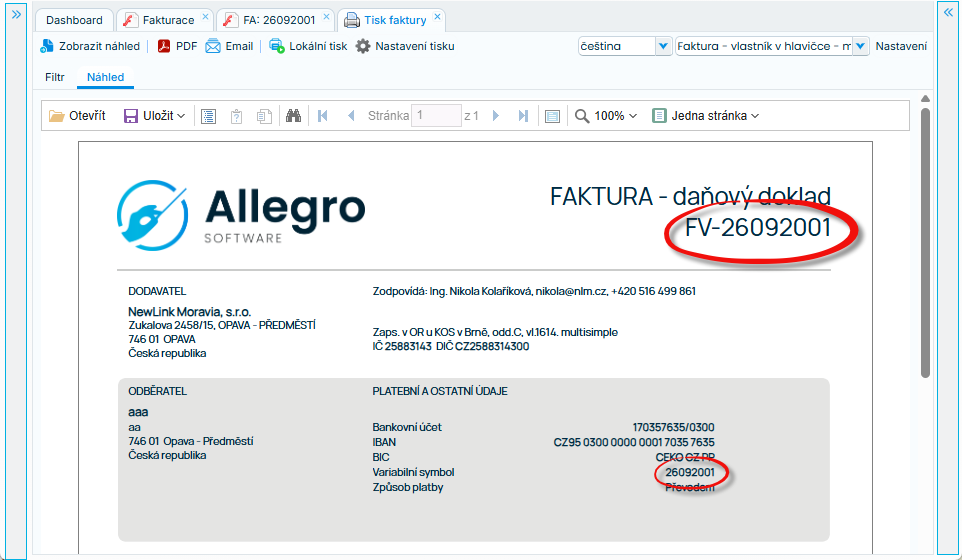962x560 pixels.
Task: Click the IBAN value text
Action: pyautogui.click(x=634, y=442)
